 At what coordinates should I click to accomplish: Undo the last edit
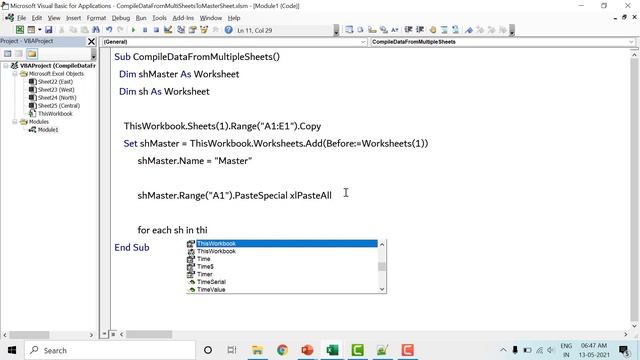109,30
